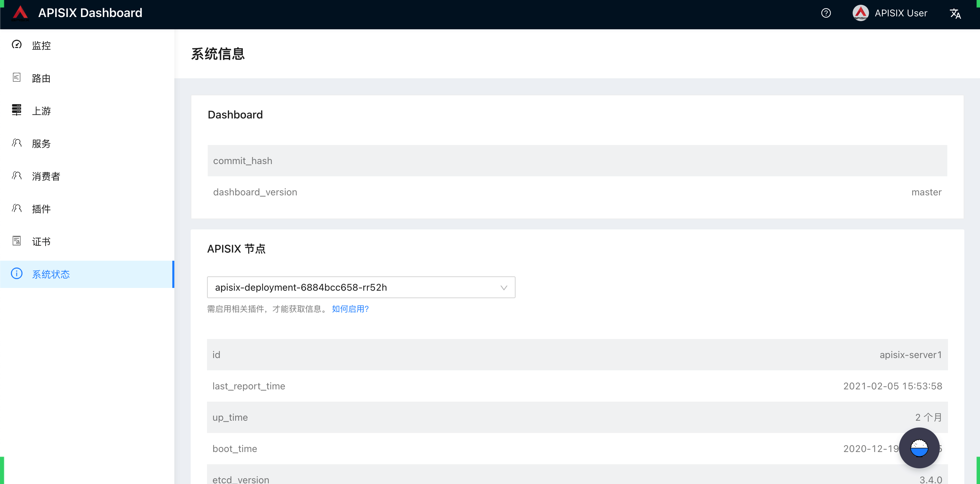
Task: Click the upstream server icon in sidebar
Action: click(17, 110)
